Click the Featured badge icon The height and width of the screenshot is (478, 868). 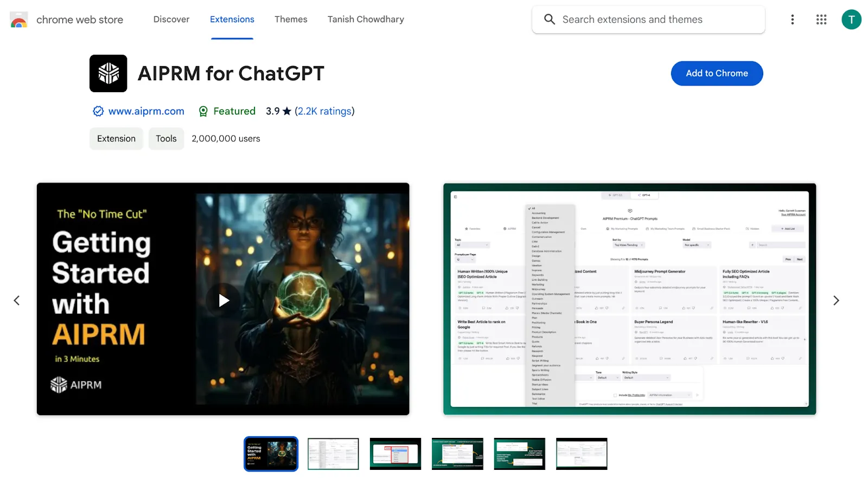coord(203,111)
